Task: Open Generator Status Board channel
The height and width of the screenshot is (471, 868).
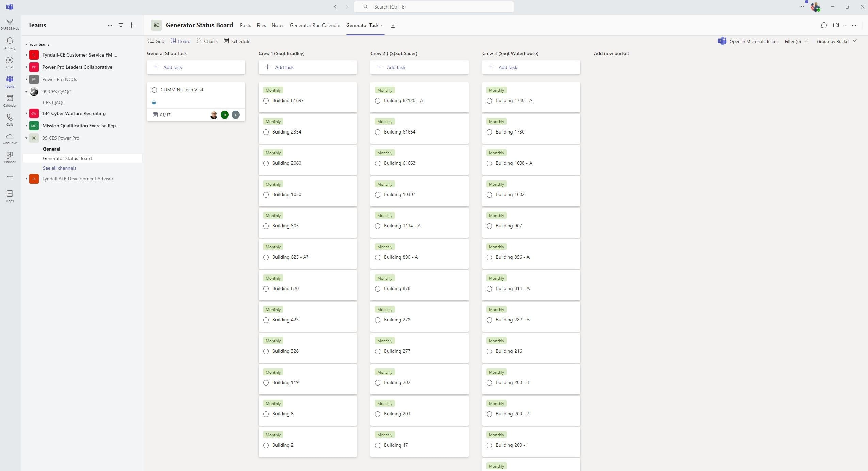Action: click(83, 158)
